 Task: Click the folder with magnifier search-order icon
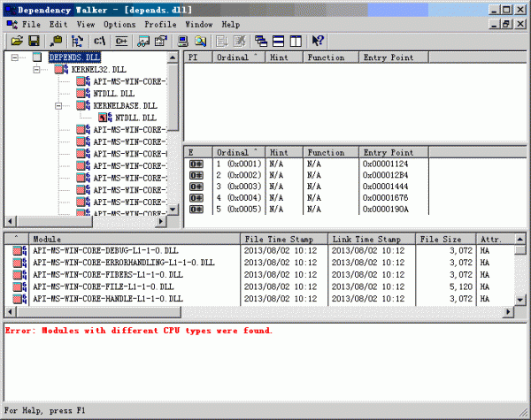(201, 41)
